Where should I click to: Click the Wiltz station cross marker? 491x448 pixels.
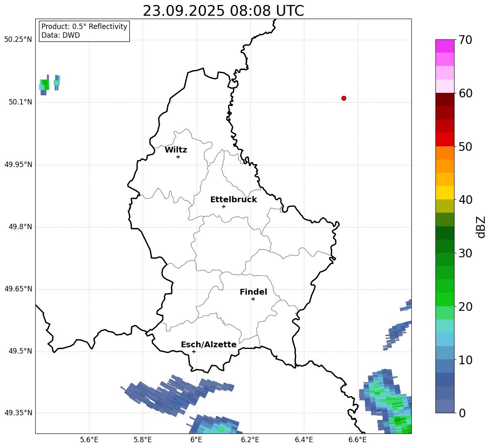[178, 157]
